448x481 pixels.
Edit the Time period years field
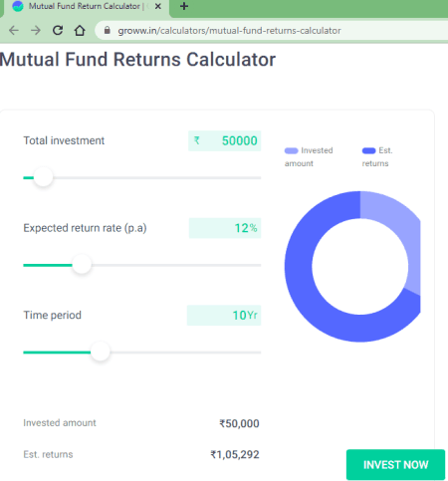click(224, 315)
